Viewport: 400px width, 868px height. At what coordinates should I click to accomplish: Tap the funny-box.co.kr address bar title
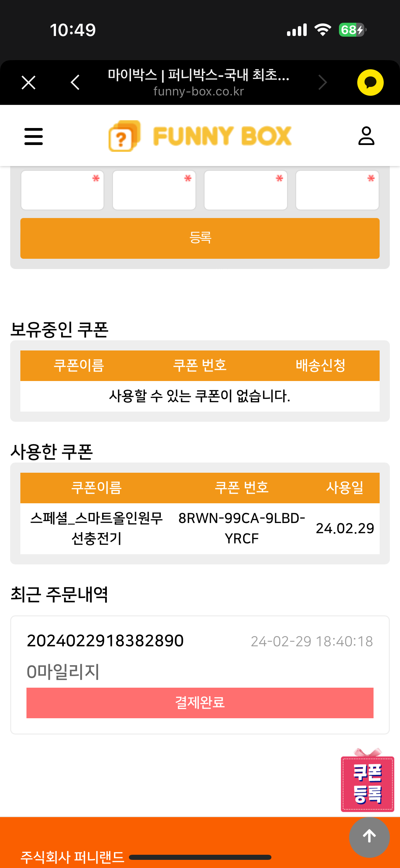[x=198, y=83]
